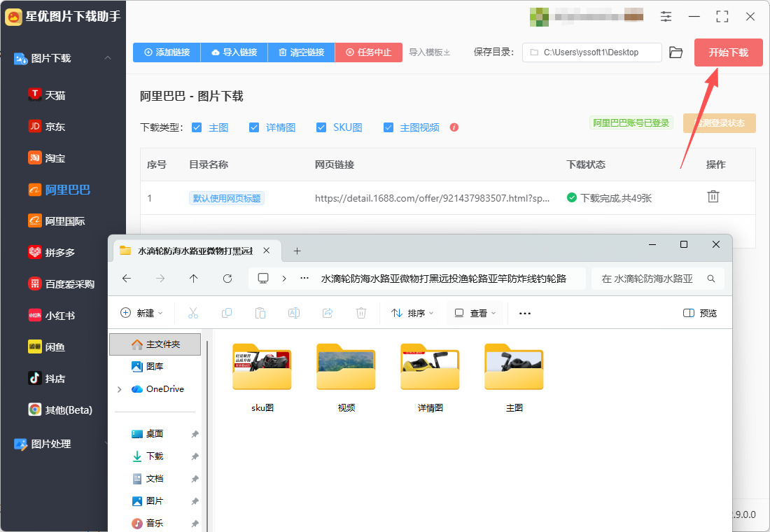Refresh the File Explorer view

click(227, 279)
